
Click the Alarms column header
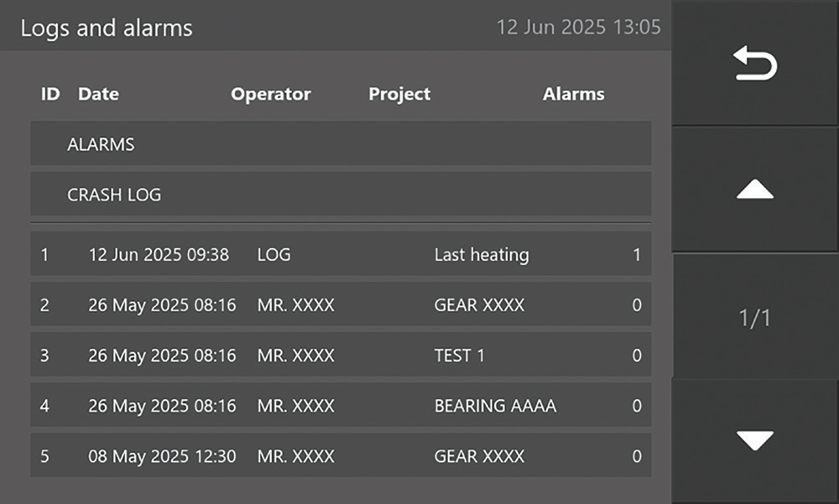pyautogui.click(x=573, y=94)
